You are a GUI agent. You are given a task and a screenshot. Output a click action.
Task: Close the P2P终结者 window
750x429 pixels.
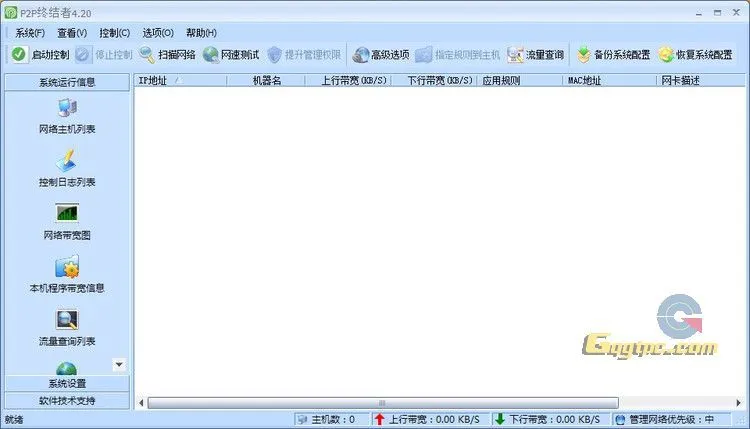(x=736, y=12)
